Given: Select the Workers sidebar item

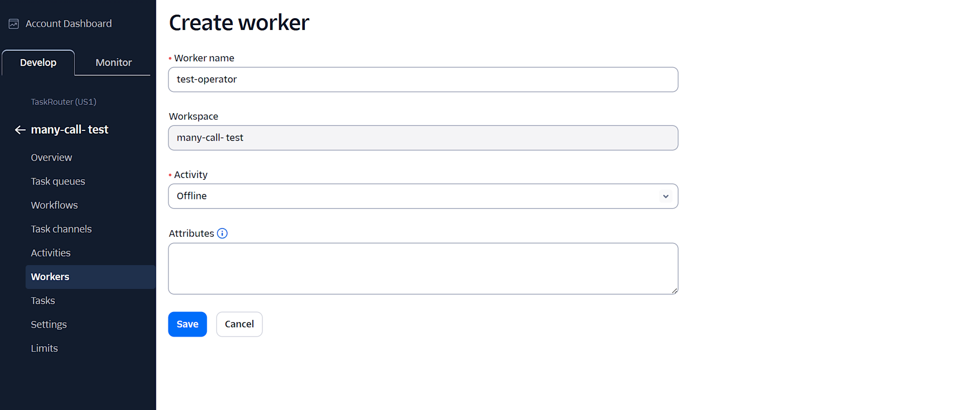Looking at the screenshot, I should [90, 277].
